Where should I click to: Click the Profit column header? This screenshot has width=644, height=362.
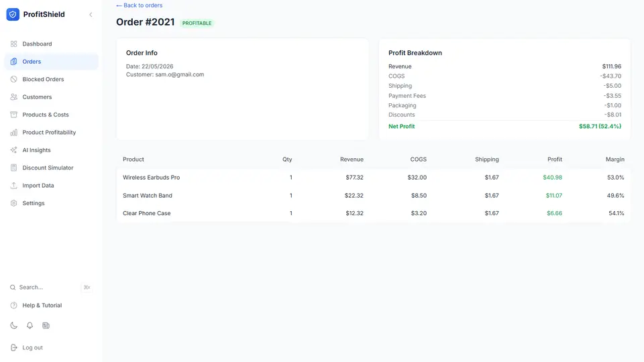click(555, 160)
